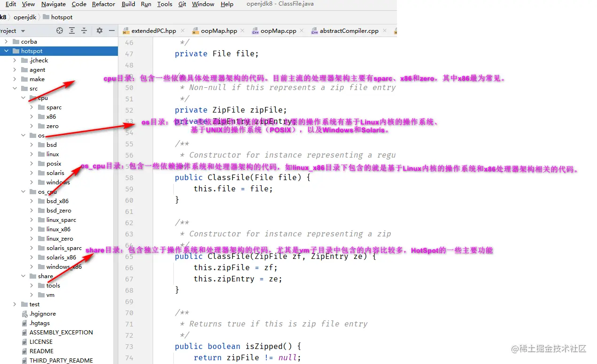Viewport: 597px width, 364px height.
Task: Open the Edit menu
Action: [x=11, y=4]
